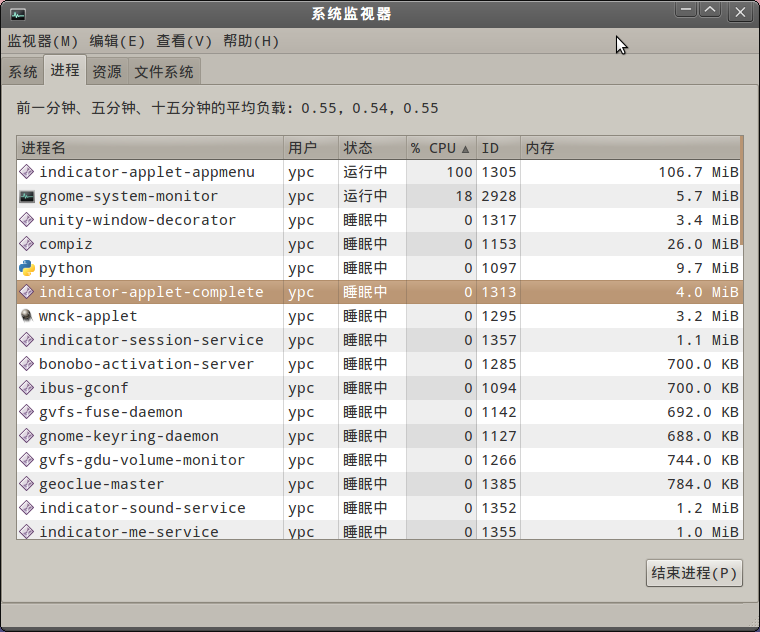
Task: Click the 运行中 status of gnome-system-monitor
Action: point(365,196)
